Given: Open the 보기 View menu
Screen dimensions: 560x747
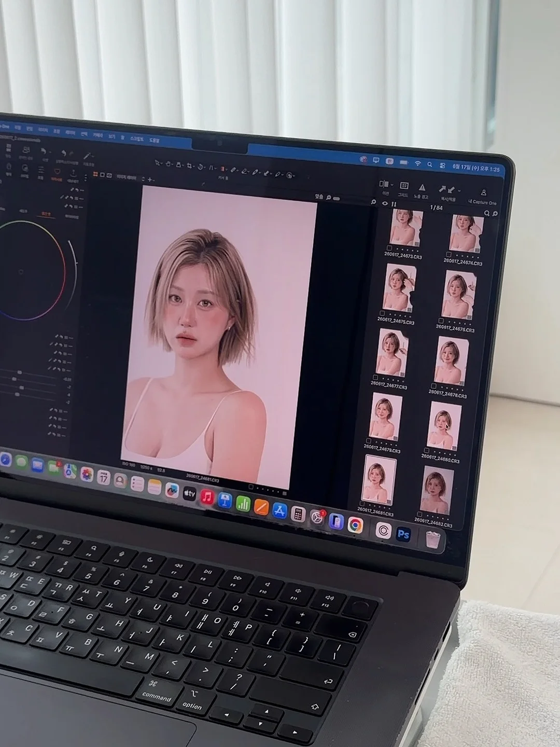Looking at the screenshot, I should point(111,137).
